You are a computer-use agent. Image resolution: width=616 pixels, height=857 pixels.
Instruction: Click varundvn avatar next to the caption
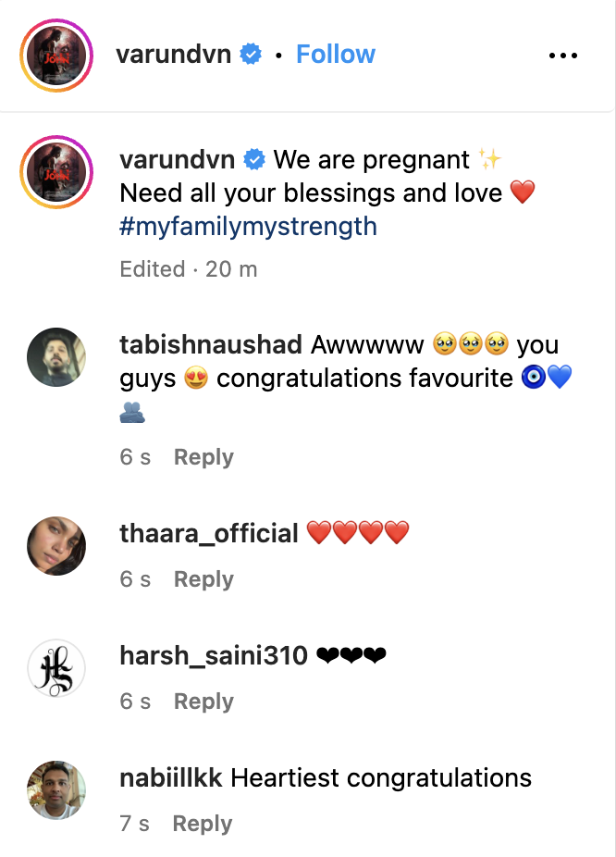pos(56,172)
